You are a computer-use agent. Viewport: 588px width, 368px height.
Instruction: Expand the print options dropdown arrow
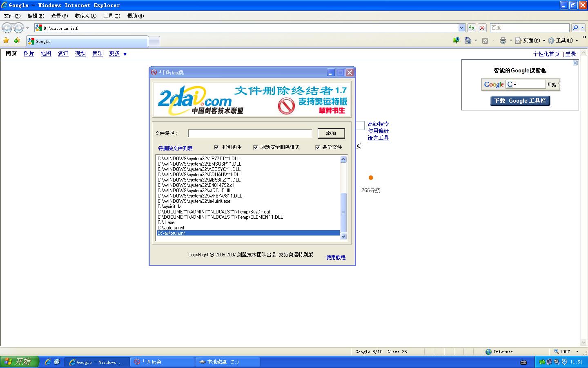(x=511, y=40)
